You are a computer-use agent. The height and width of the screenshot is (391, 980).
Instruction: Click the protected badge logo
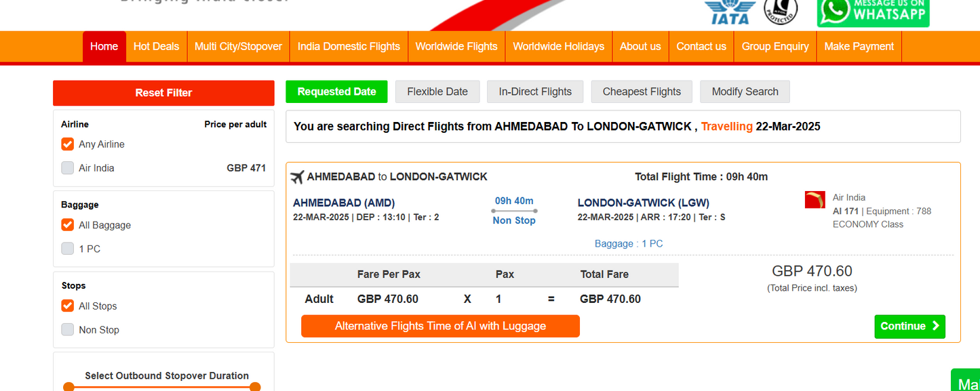click(781, 11)
